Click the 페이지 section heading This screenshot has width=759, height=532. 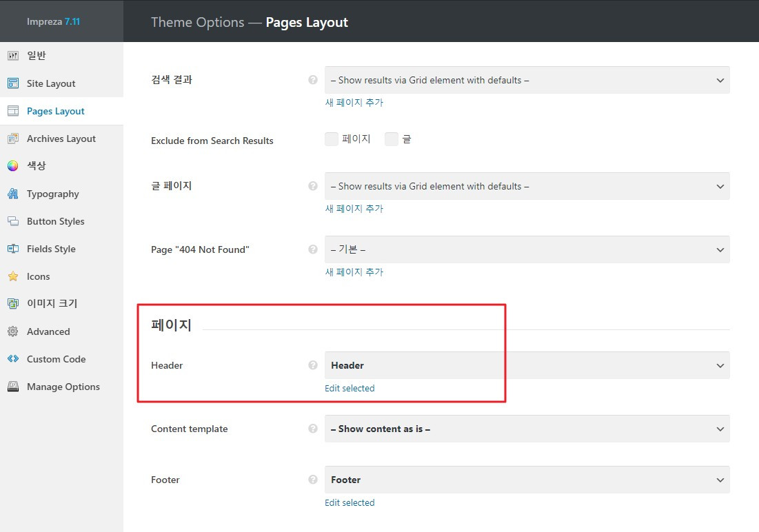[x=172, y=325]
